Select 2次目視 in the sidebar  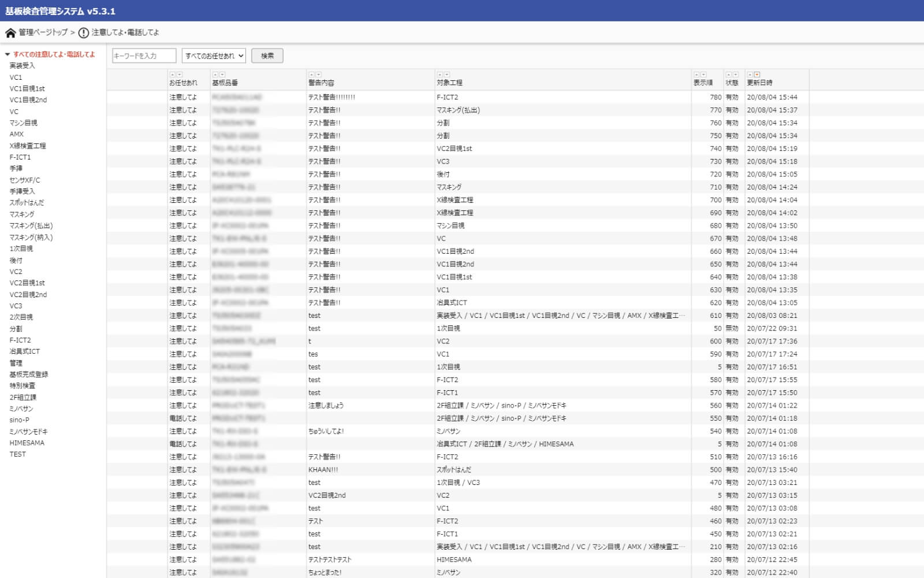[x=21, y=317]
